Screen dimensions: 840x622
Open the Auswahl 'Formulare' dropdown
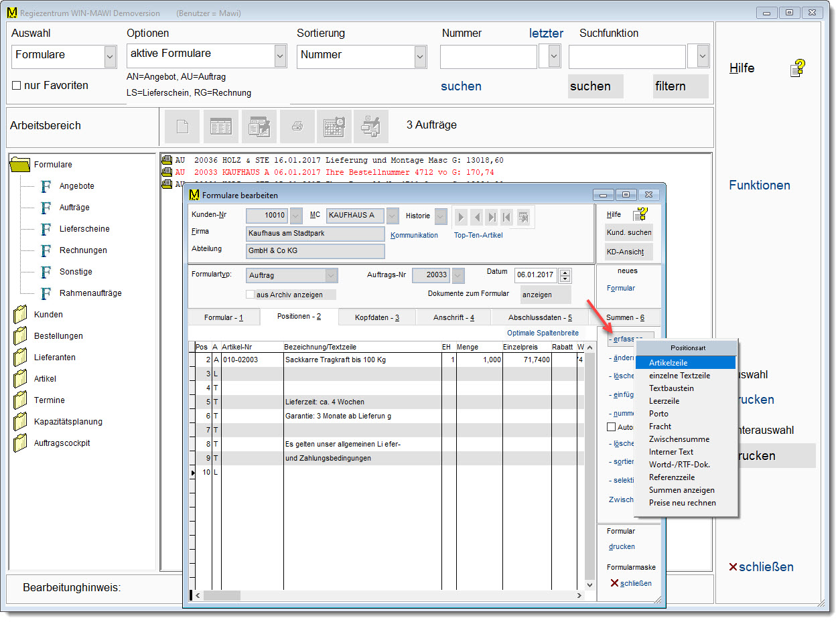tap(111, 57)
